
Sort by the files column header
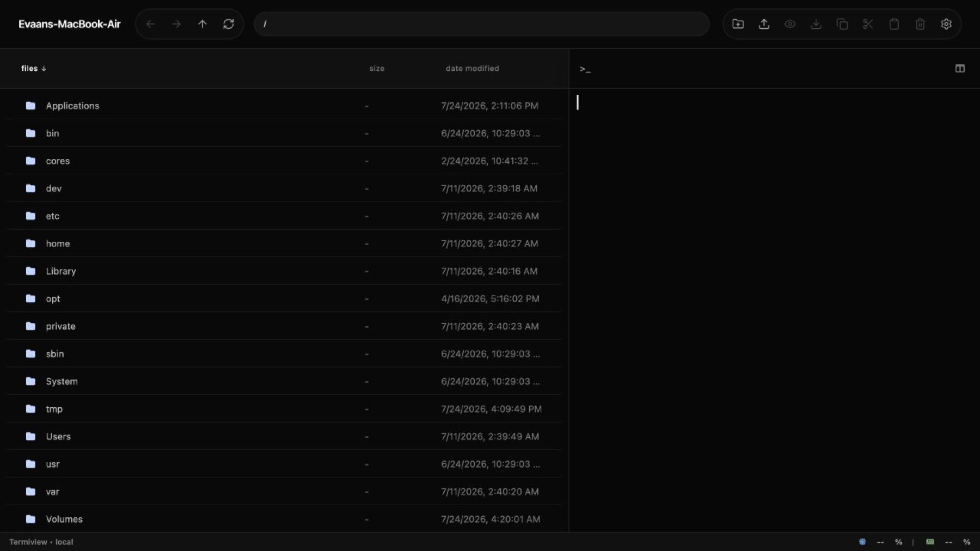point(33,69)
